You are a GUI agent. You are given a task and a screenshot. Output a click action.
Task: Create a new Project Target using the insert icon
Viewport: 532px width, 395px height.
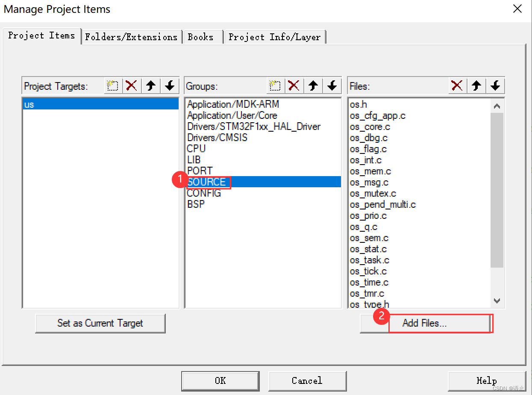point(112,85)
